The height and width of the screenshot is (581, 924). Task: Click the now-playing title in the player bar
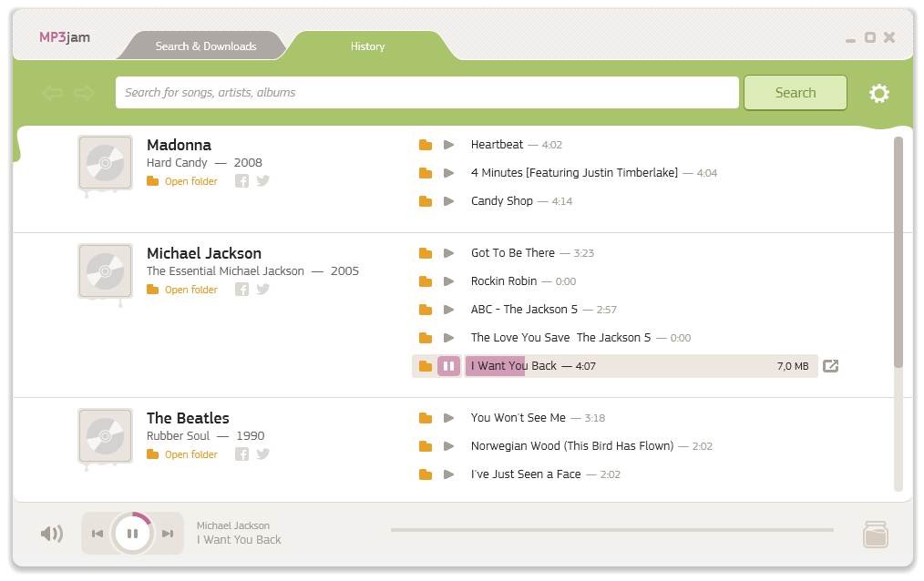click(239, 540)
